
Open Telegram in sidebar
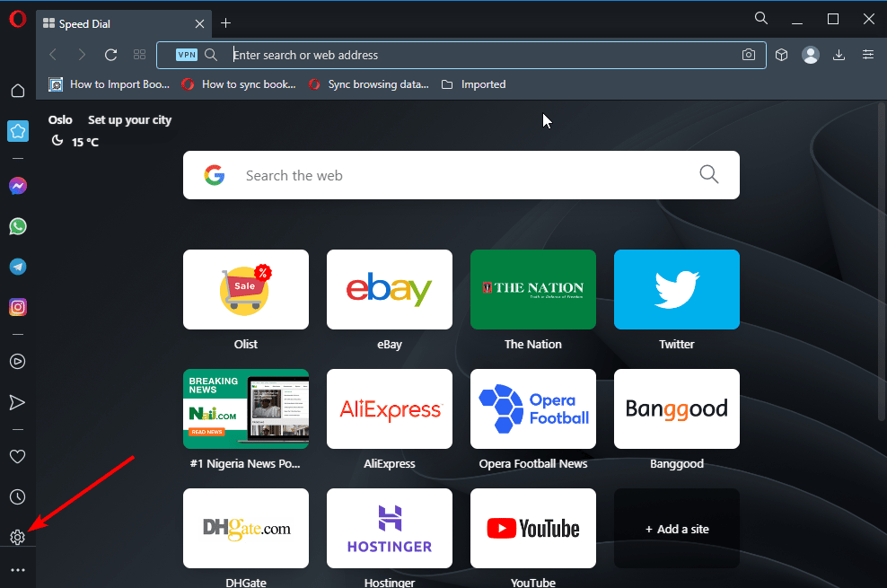click(x=18, y=267)
